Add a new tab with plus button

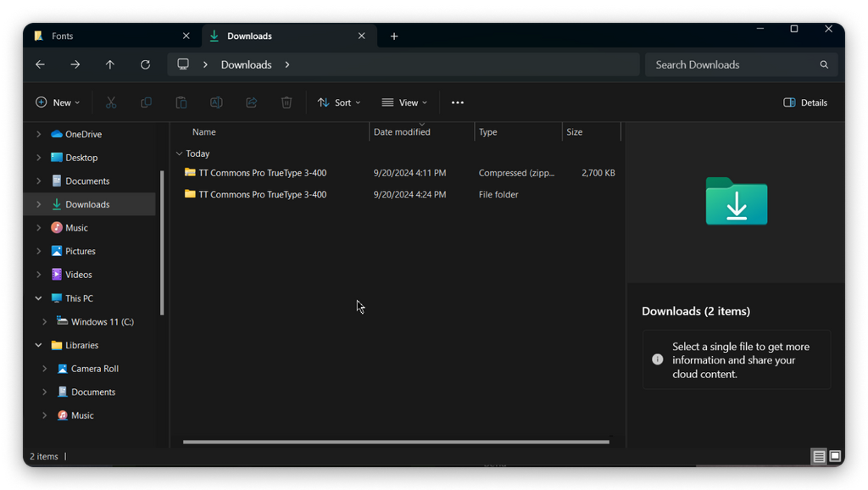394,36
